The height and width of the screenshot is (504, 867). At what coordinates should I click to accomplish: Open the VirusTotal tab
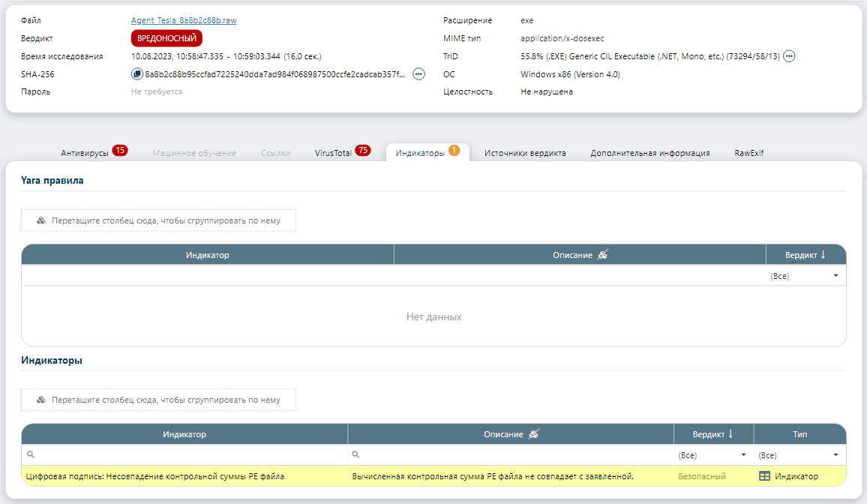point(333,153)
